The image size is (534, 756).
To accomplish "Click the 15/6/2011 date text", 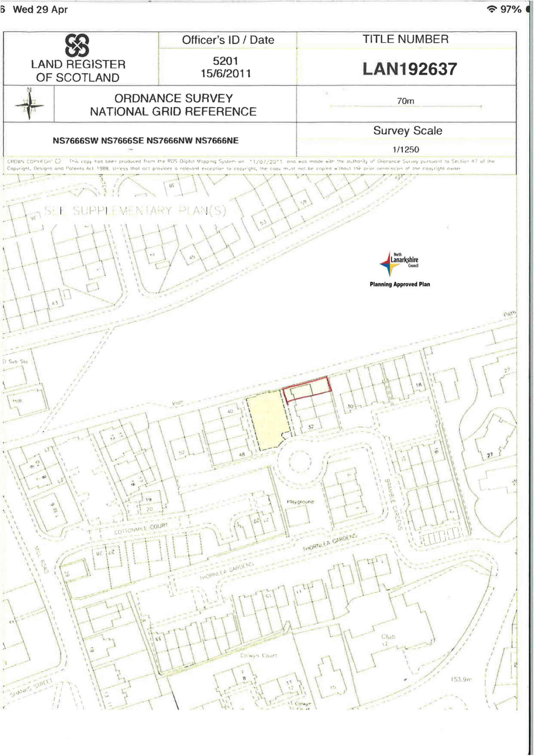I will (226, 73).
